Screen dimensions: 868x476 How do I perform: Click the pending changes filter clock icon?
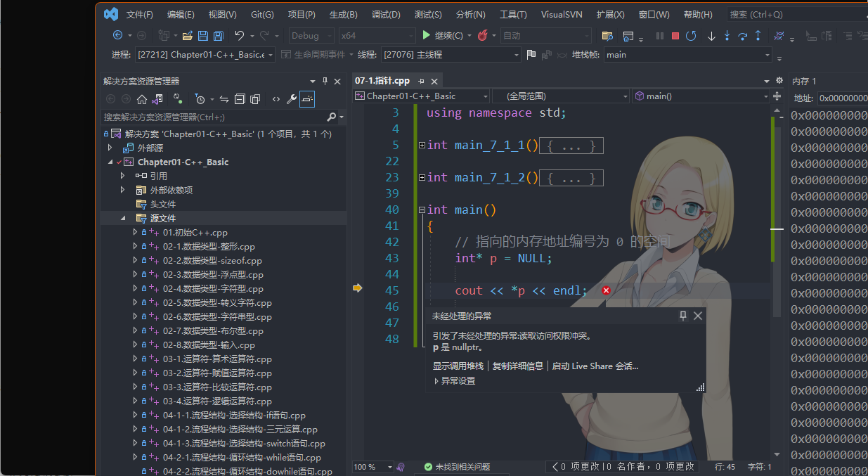click(200, 99)
